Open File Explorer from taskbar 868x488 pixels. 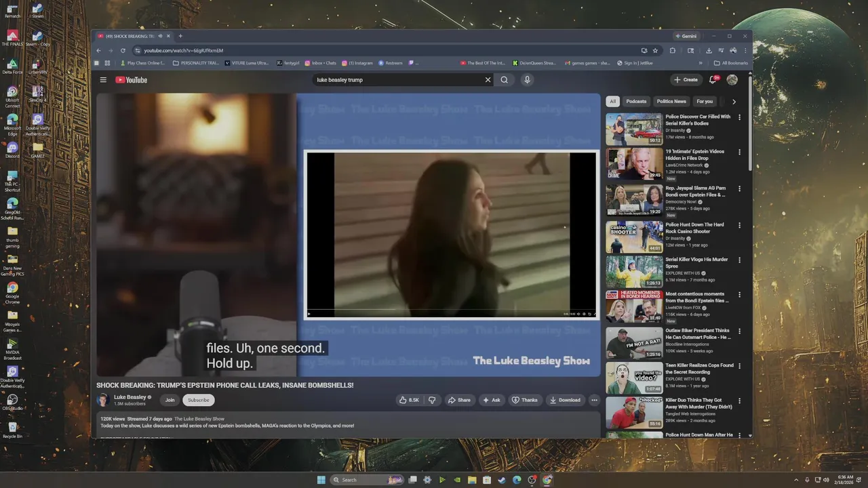pos(472,480)
